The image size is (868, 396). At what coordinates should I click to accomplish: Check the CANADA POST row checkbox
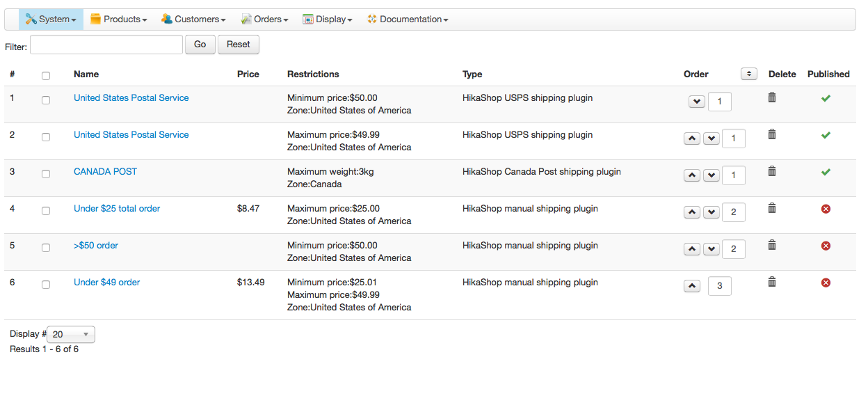[46, 174]
